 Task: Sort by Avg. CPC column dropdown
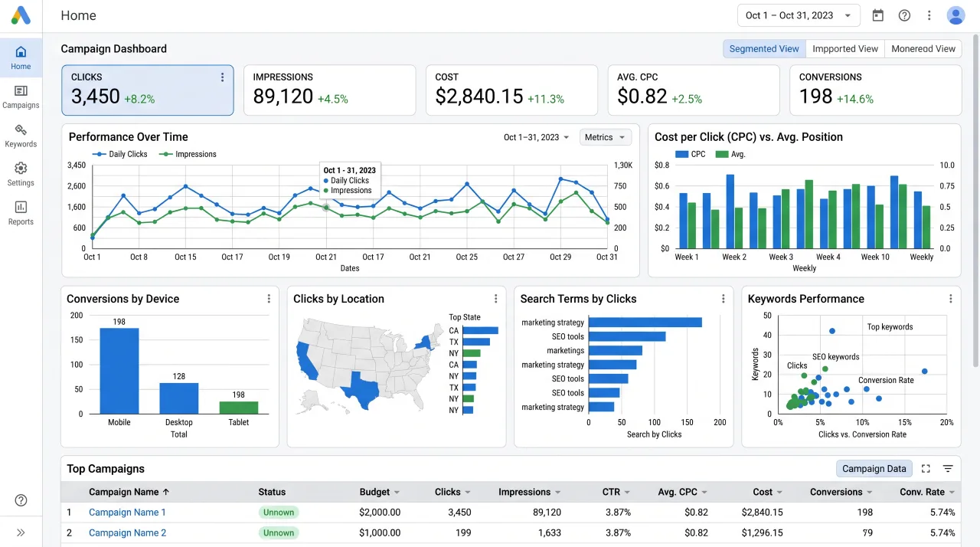704,493
